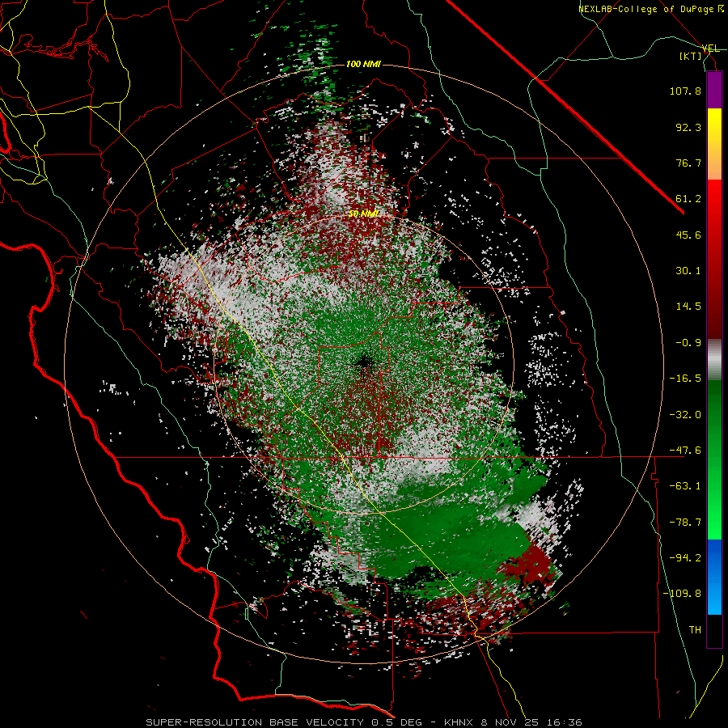Click the green segment of the color bar
This screenshot has width=728, height=728.
click(714, 459)
